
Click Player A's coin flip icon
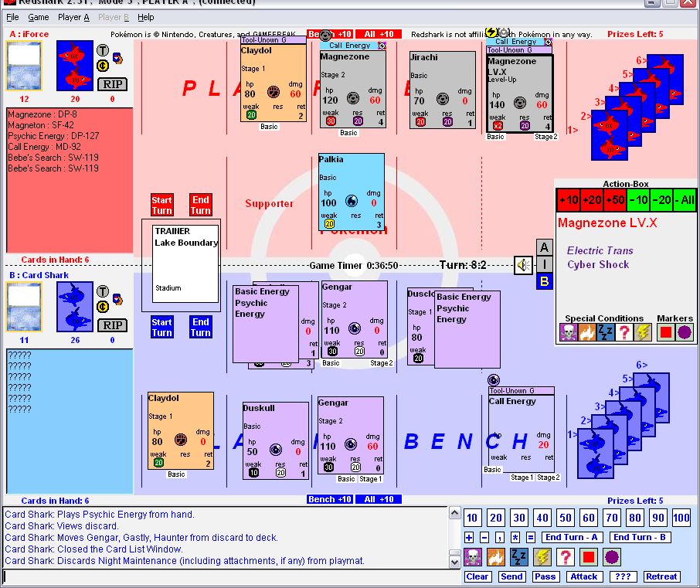[x=103, y=66]
